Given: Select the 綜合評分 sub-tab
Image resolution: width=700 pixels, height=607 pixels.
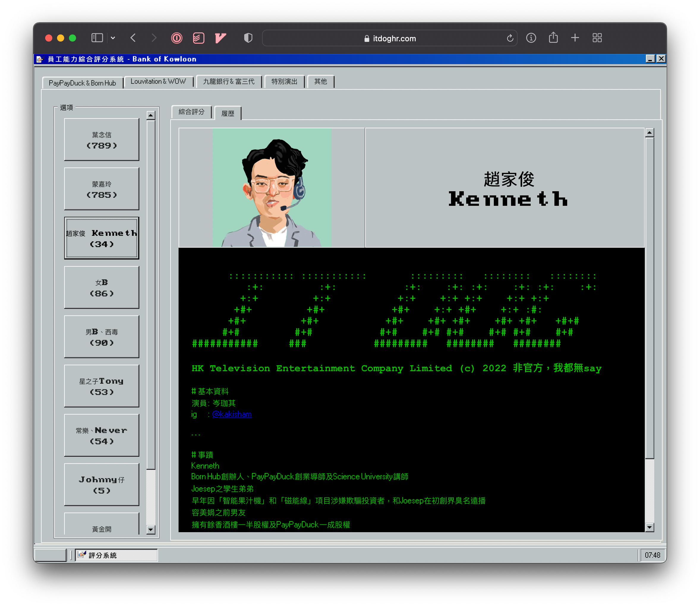Looking at the screenshot, I should click(191, 112).
